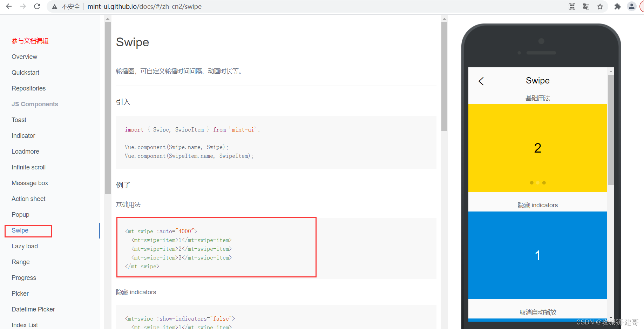Bookmark this page with the star icon

[x=600, y=6]
